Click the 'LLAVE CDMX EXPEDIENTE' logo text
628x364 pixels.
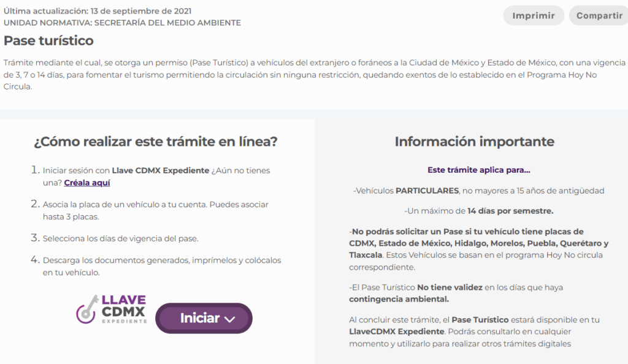pyautogui.click(x=124, y=309)
